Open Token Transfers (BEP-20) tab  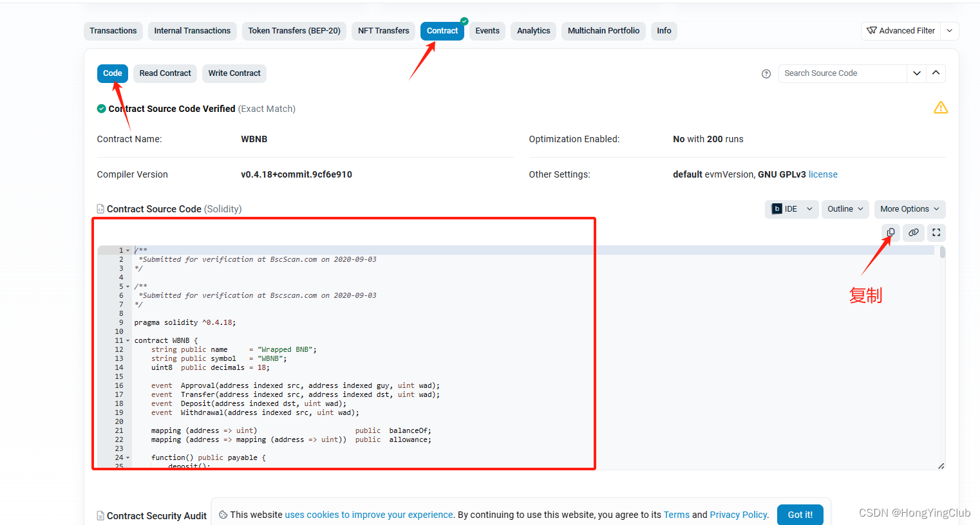click(x=294, y=31)
